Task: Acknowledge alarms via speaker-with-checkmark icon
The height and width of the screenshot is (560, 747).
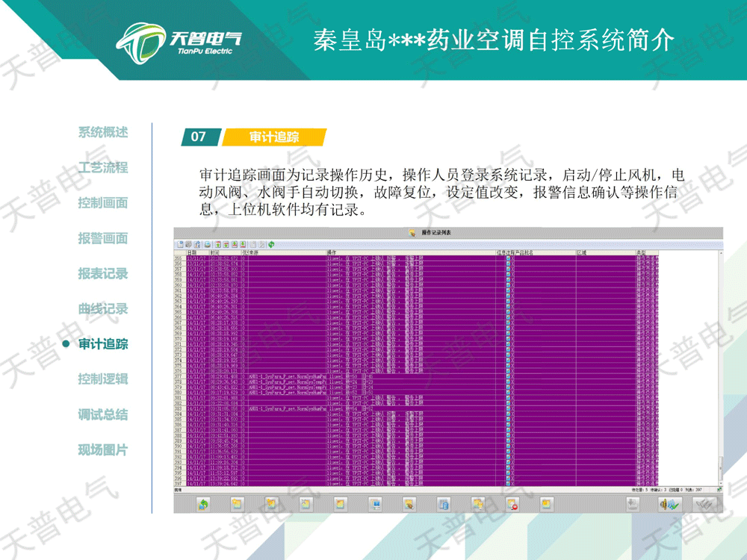Action: point(669,504)
